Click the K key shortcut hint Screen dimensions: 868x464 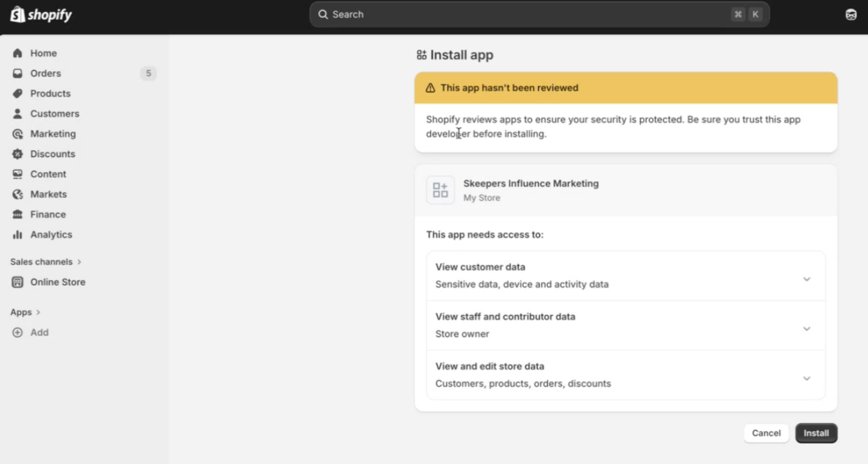click(x=755, y=15)
